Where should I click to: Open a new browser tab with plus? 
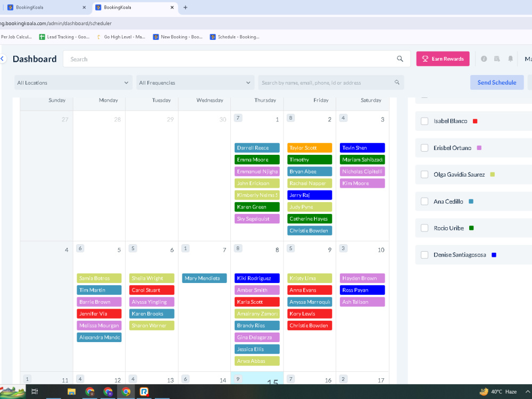pos(185,7)
